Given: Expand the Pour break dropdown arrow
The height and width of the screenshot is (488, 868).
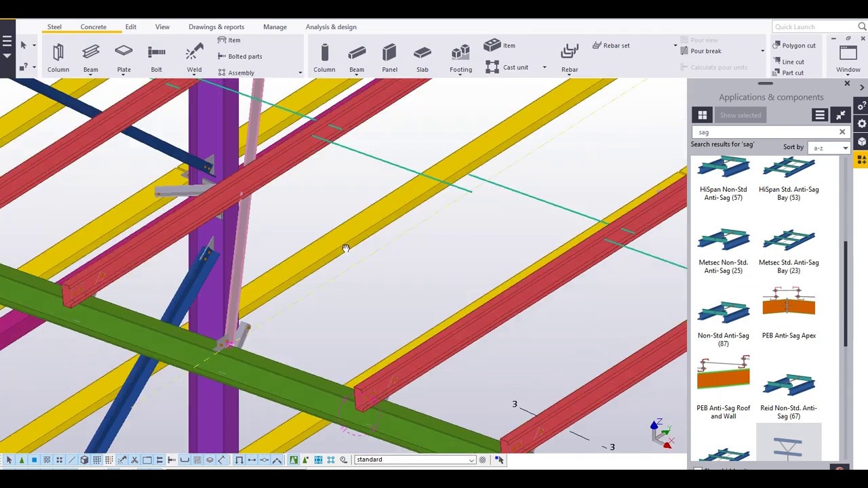Looking at the screenshot, I should pyautogui.click(x=762, y=51).
